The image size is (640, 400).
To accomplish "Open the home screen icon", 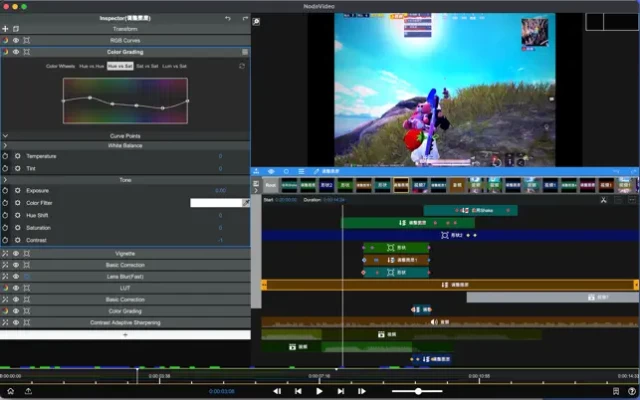I will (x=10, y=391).
